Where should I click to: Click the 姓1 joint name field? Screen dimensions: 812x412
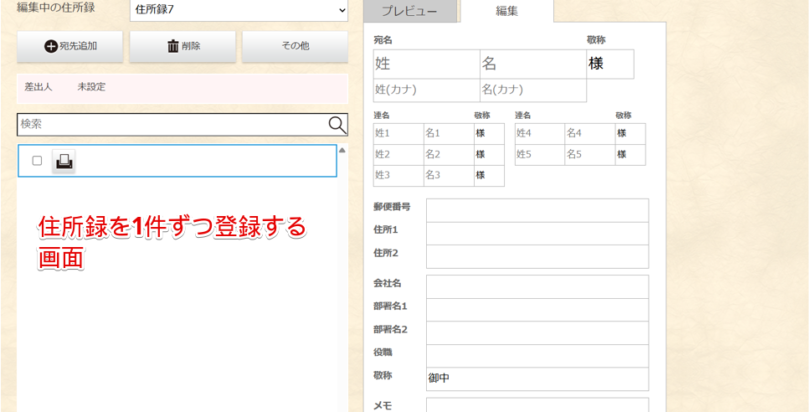coord(399,134)
